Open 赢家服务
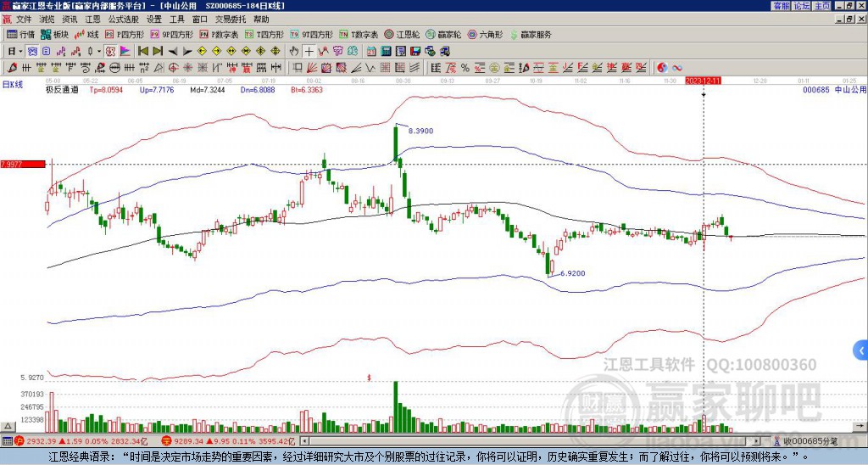 click(531, 34)
